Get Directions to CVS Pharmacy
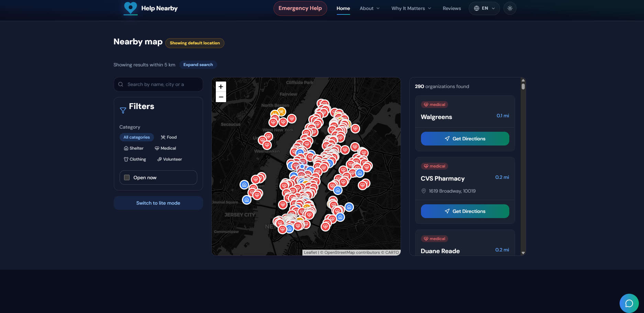 (465, 211)
